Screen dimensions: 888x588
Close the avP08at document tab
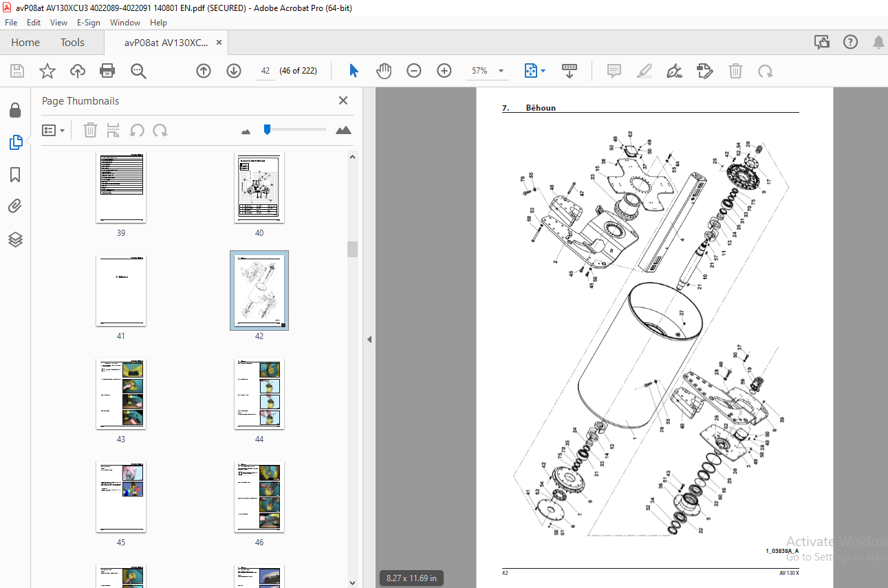219,43
